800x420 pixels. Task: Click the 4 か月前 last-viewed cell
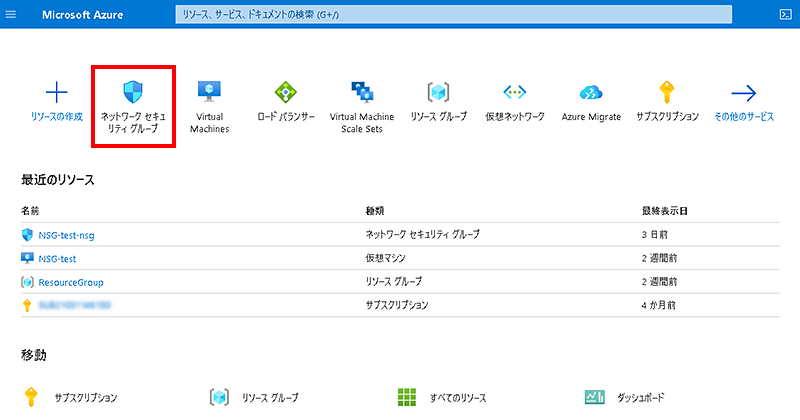pos(659,305)
